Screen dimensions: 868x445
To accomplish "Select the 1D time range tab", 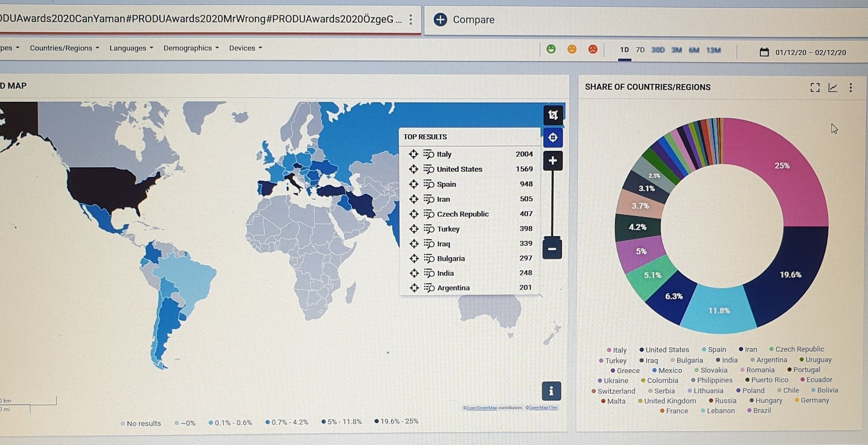I will coord(624,50).
